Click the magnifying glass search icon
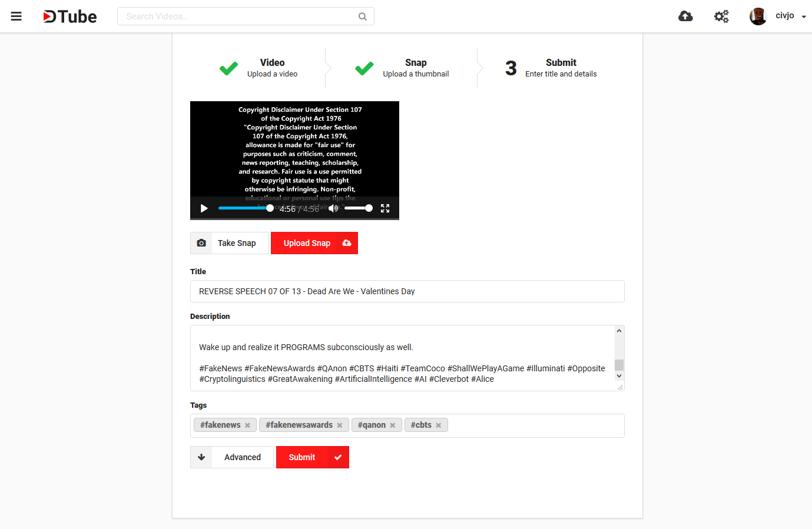The height and width of the screenshot is (529, 812). click(x=362, y=16)
